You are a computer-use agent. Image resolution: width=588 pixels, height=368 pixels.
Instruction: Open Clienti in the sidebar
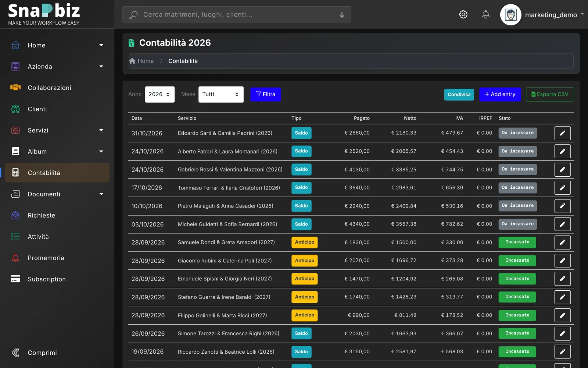click(x=57, y=109)
